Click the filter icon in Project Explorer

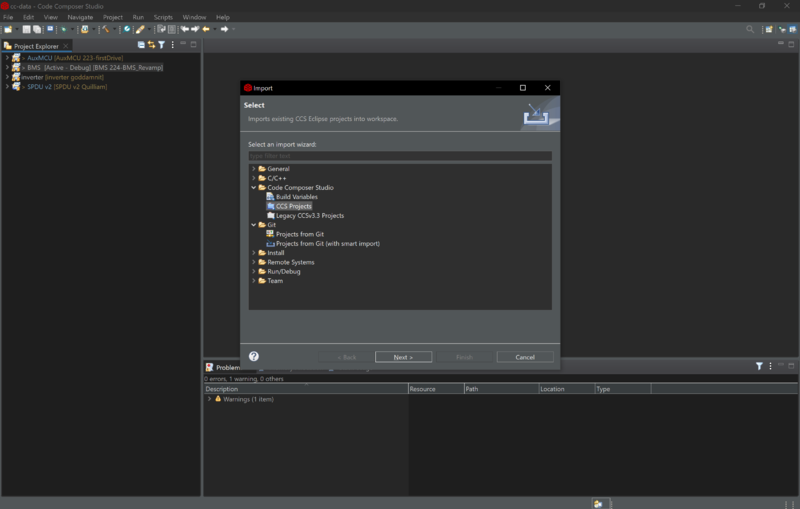pos(161,45)
